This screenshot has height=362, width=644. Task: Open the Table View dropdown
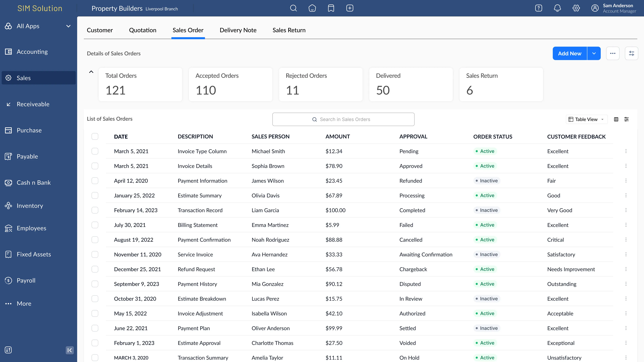[586, 119]
